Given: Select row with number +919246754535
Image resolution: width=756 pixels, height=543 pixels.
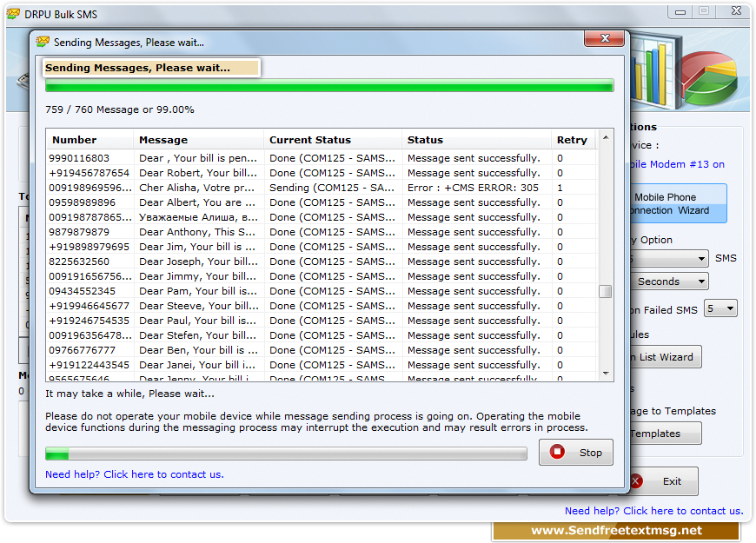Looking at the screenshot, I should (x=322, y=321).
